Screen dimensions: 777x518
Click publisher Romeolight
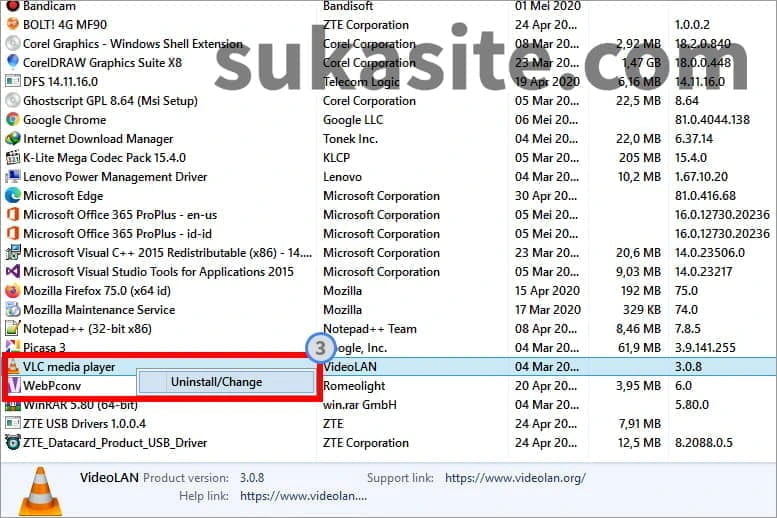point(354,386)
